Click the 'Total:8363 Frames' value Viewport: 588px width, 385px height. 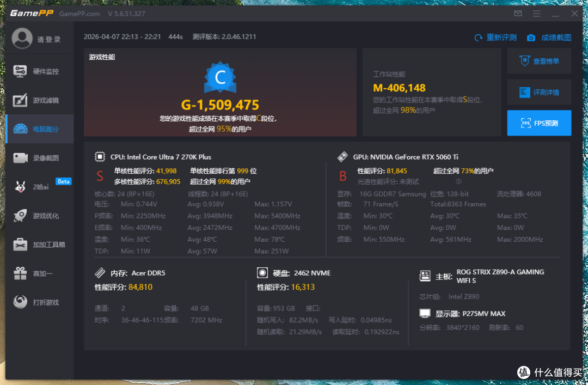pyautogui.click(x=458, y=204)
